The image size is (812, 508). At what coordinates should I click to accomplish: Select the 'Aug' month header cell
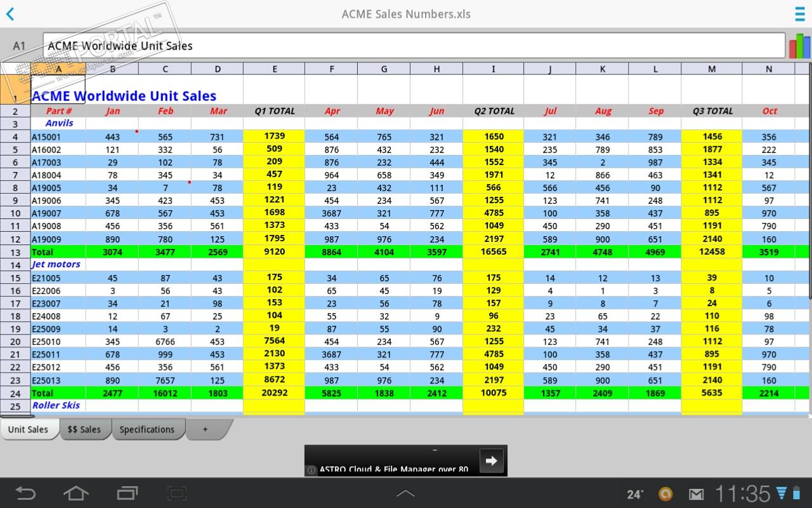[x=603, y=111]
